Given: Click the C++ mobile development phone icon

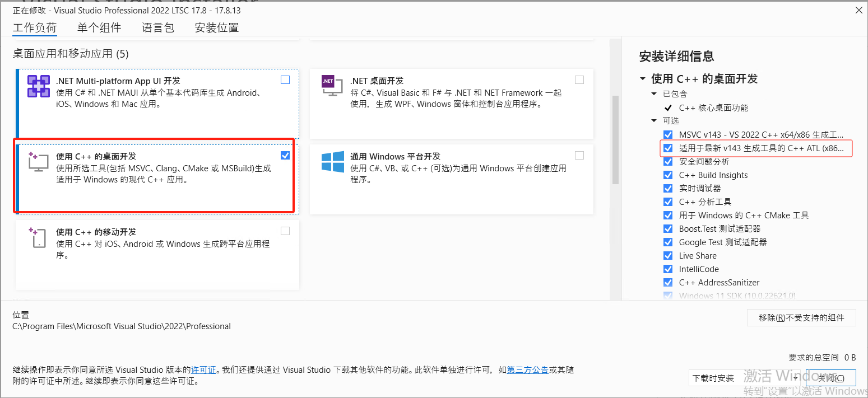Looking at the screenshot, I should (37, 237).
